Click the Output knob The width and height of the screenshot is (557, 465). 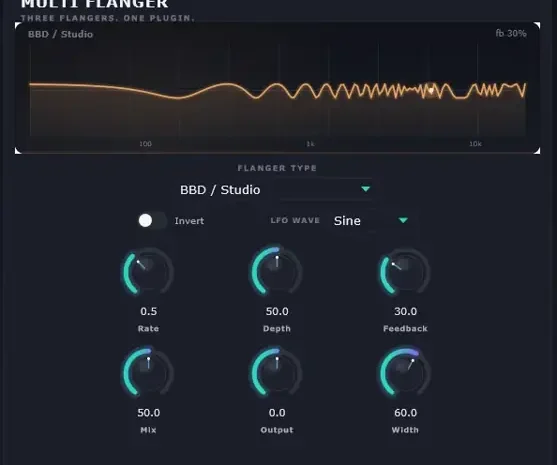(x=277, y=373)
